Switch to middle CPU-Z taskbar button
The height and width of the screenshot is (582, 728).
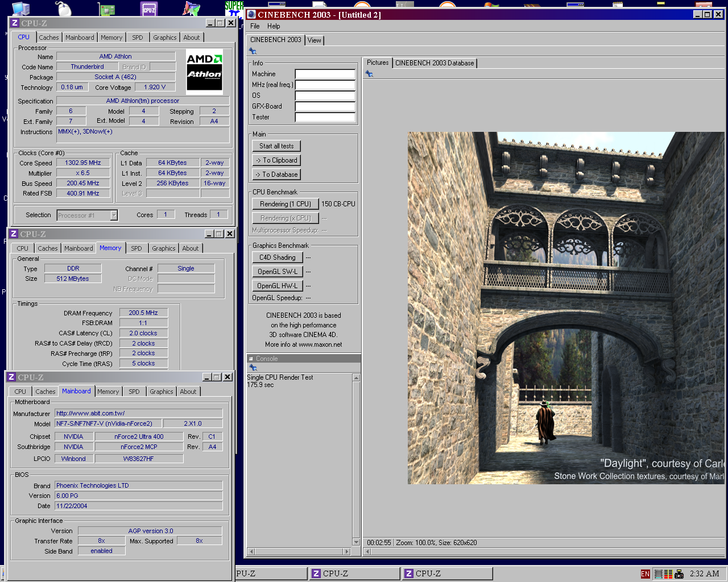pyautogui.click(x=354, y=573)
